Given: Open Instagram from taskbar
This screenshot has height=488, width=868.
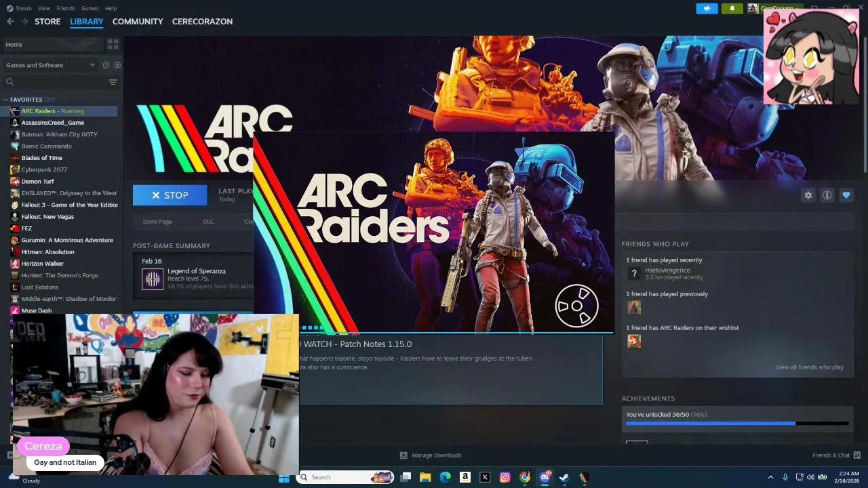Looking at the screenshot, I should coord(505,477).
